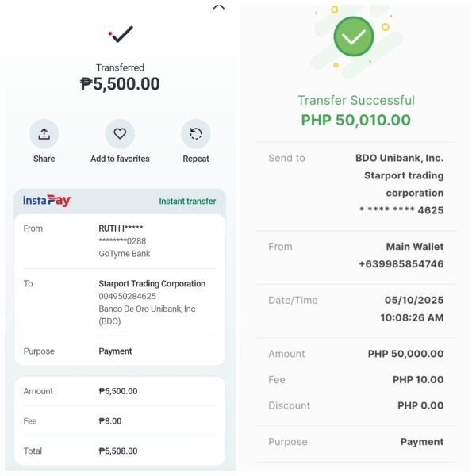Click the Transfer Successful heading

(x=355, y=101)
